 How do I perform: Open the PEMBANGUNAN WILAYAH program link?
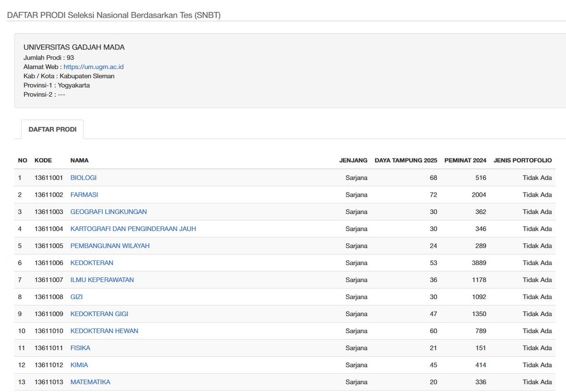point(110,246)
